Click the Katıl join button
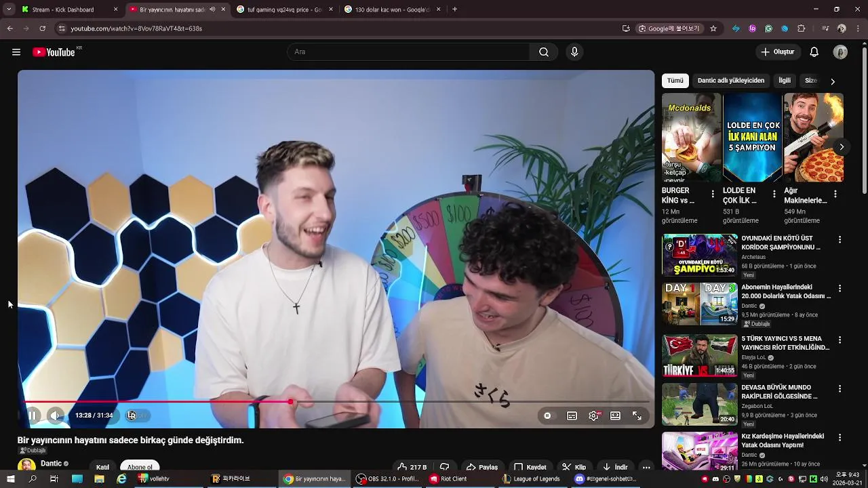The width and height of the screenshot is (868, 488). coord(102,467)
